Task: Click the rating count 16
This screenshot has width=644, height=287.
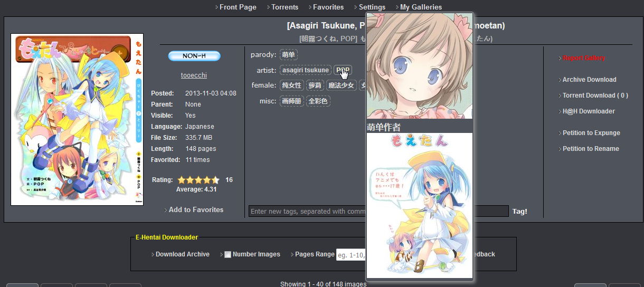Action: tap(229, 180)
